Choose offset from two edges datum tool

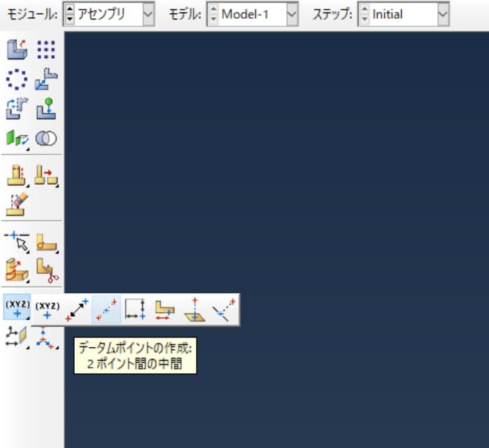click(x=135, y=310)
